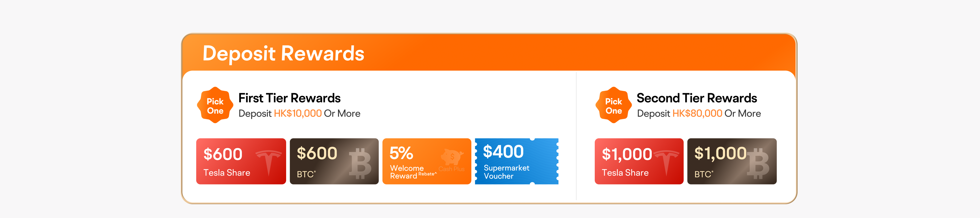Click the First Tier Pick One badge
Viewport: 980px width, 218px height.
tap(215, 105)
